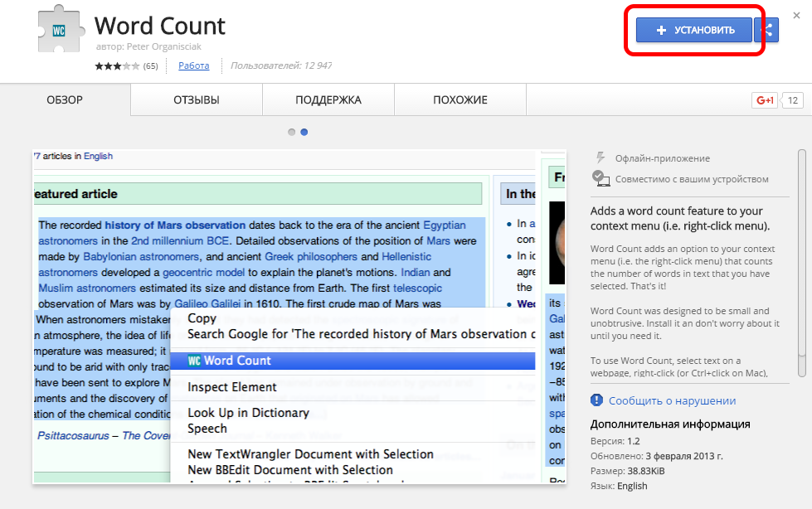Click the author name Peter Organisciak
Screen dimensions: 812x509
pos(163,46)
